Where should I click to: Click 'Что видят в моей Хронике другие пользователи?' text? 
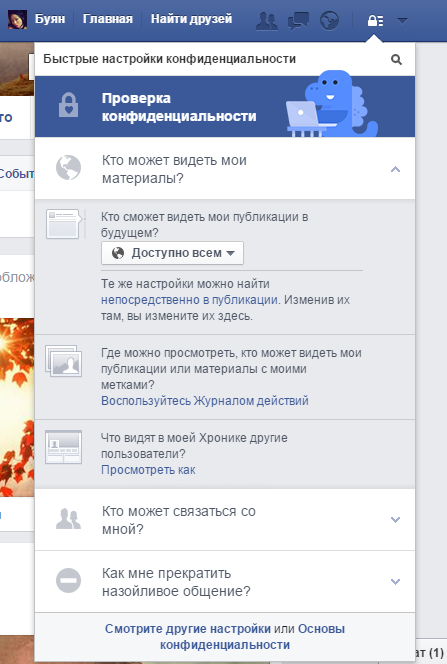194,445
